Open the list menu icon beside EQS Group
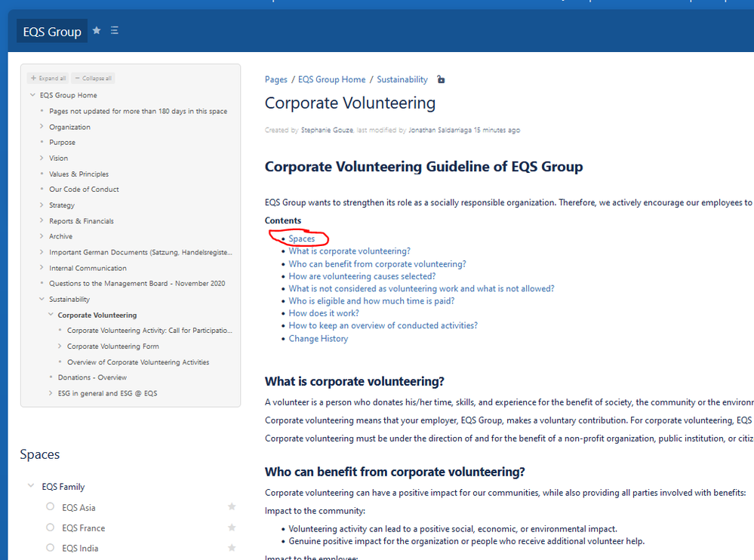This screenshot has height=560, width=754. tap(115, 31)
